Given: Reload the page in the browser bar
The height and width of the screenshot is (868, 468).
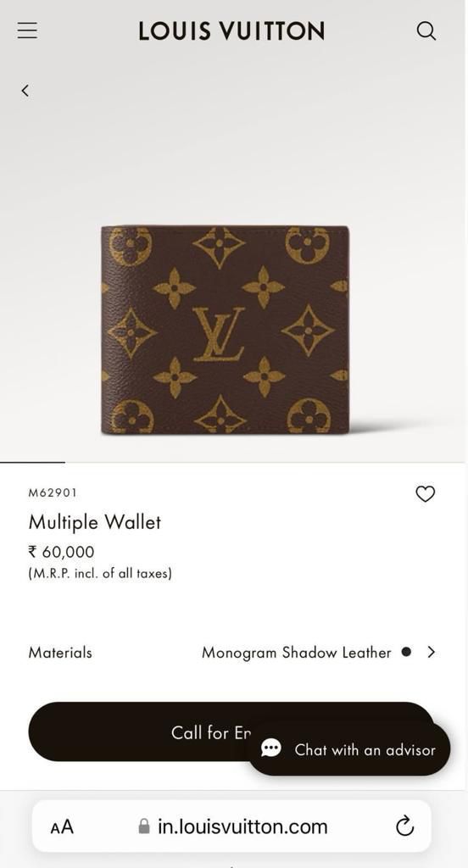Looking at the screenshot, I should 405,826.
